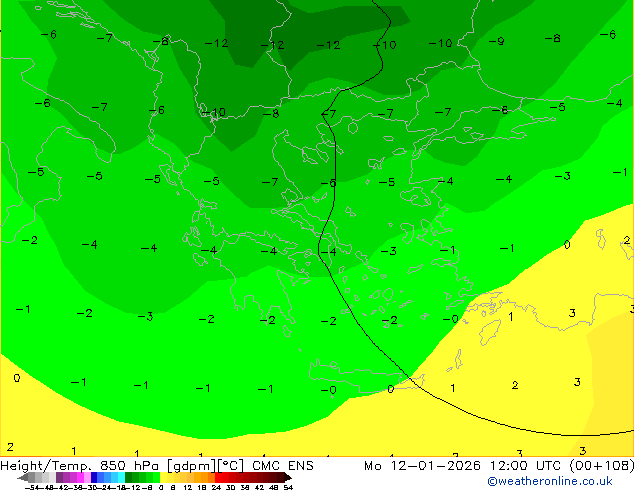Click the grey left arrow legend end
The image size is (634, 490).
tap(23, 477)
